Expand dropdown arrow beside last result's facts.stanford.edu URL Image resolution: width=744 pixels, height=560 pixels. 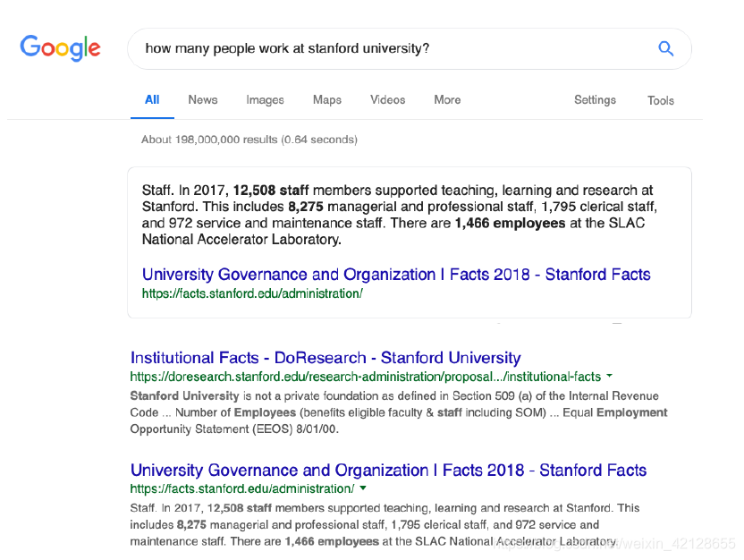363,488
